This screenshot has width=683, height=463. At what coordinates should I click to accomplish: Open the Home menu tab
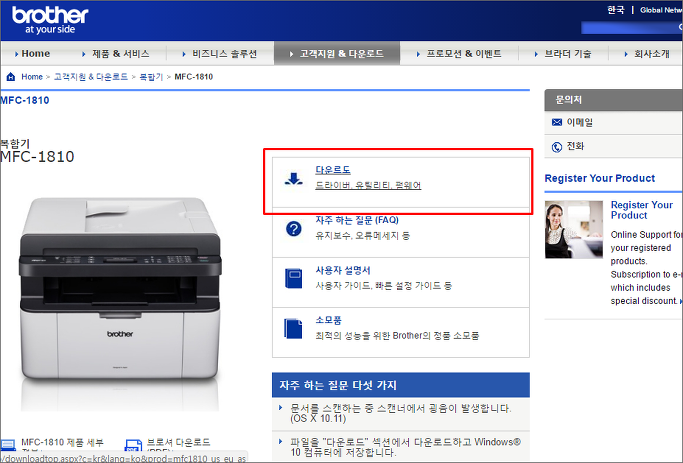point(33,54)
